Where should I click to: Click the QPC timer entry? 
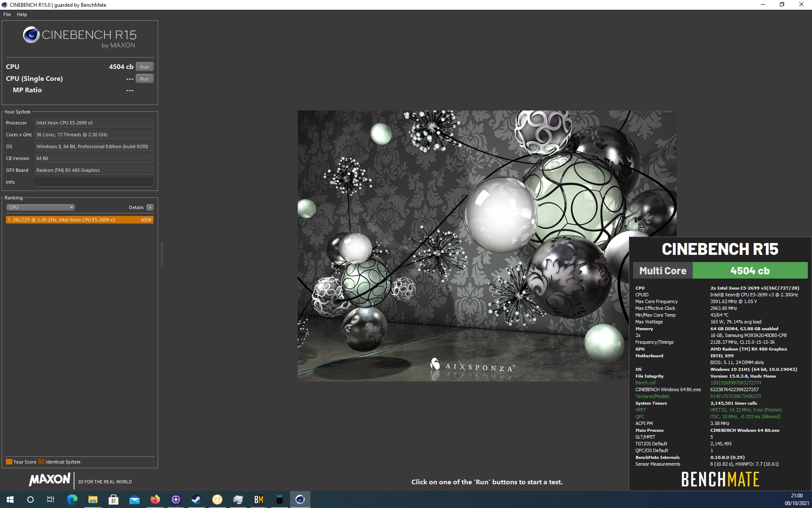640,417
